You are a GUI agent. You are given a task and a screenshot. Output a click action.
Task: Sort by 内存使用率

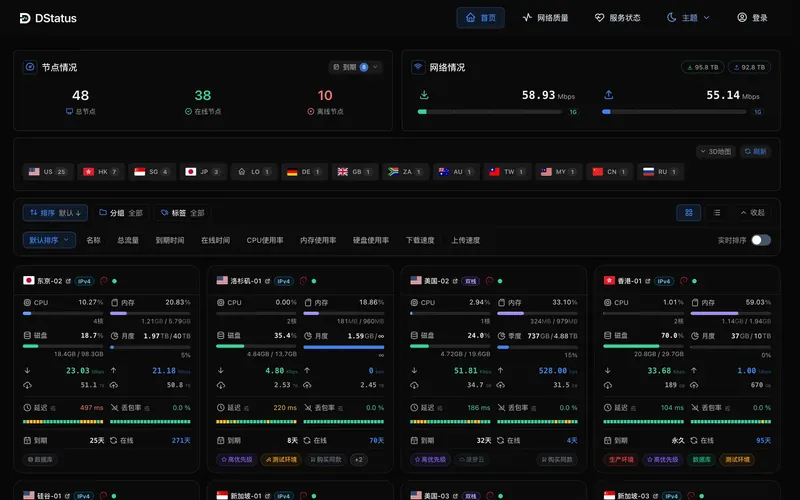(318, 240)
